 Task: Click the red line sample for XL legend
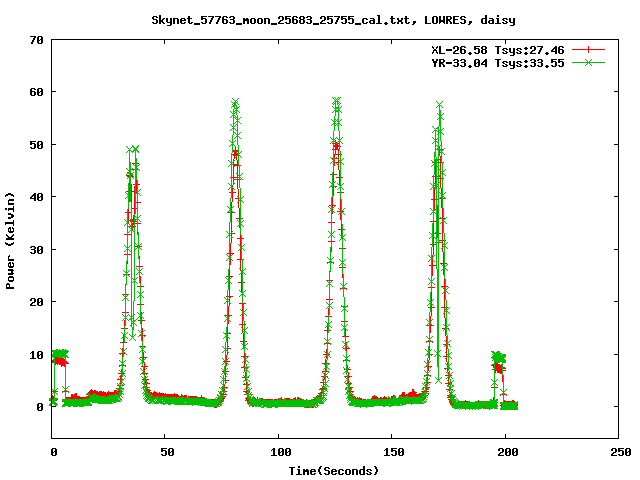tap(588, 50)
